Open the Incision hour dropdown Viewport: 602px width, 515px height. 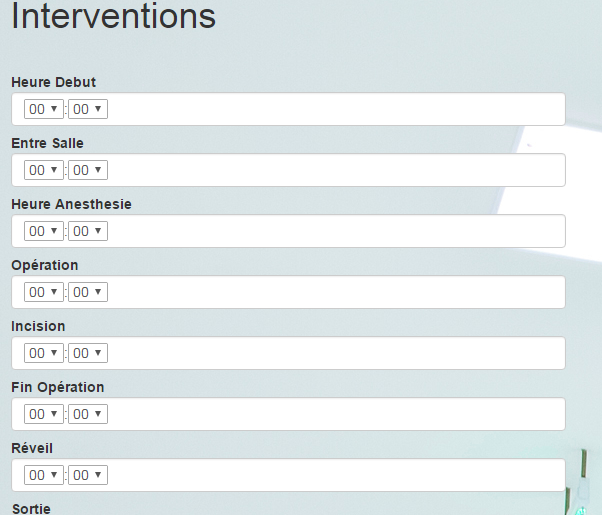pos(44,353)
